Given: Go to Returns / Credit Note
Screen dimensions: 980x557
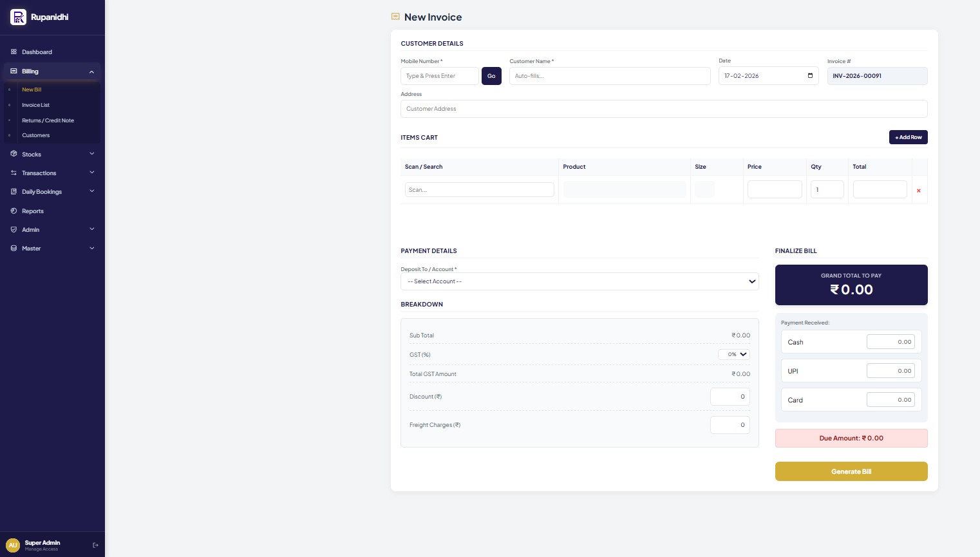Looking at the screenshot, I should pyautogui.click(x=48, y=120).
